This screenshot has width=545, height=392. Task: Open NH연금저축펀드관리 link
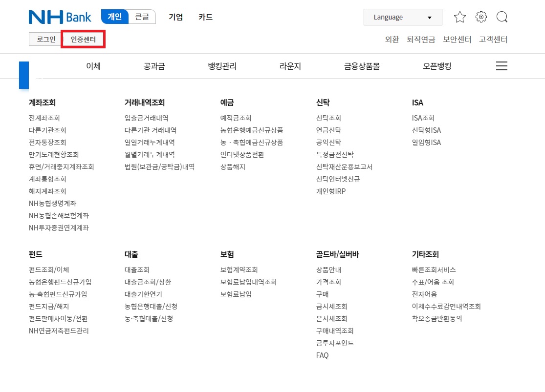click(x=59, y=331)
